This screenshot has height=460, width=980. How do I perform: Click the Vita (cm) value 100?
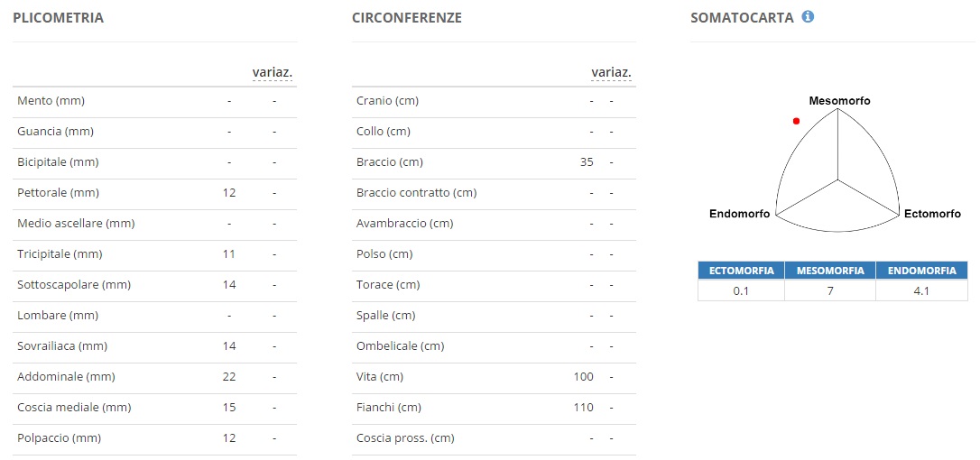[x=583, y=377]
